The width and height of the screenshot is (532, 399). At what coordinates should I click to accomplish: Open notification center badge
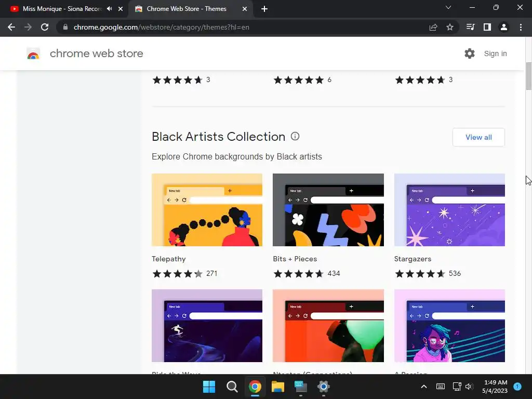517,387
